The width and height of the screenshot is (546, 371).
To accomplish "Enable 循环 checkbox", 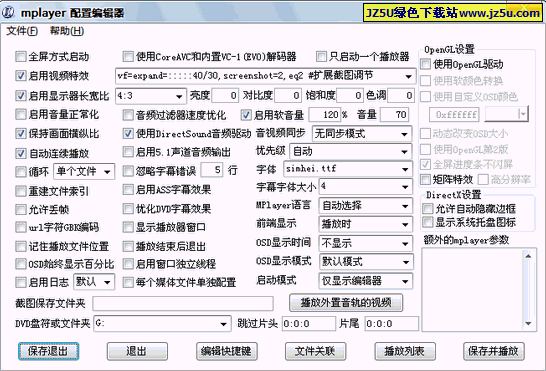I will pos(21,172).
